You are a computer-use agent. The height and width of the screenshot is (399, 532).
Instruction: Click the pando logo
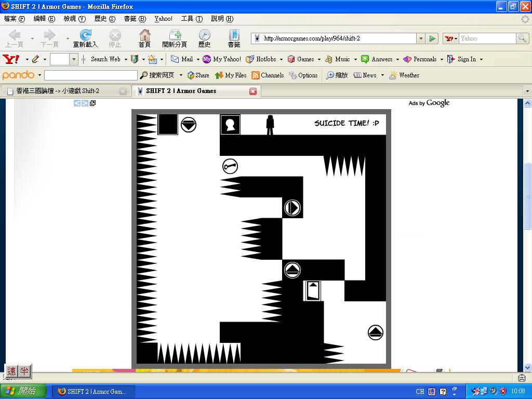click(18, 75)
